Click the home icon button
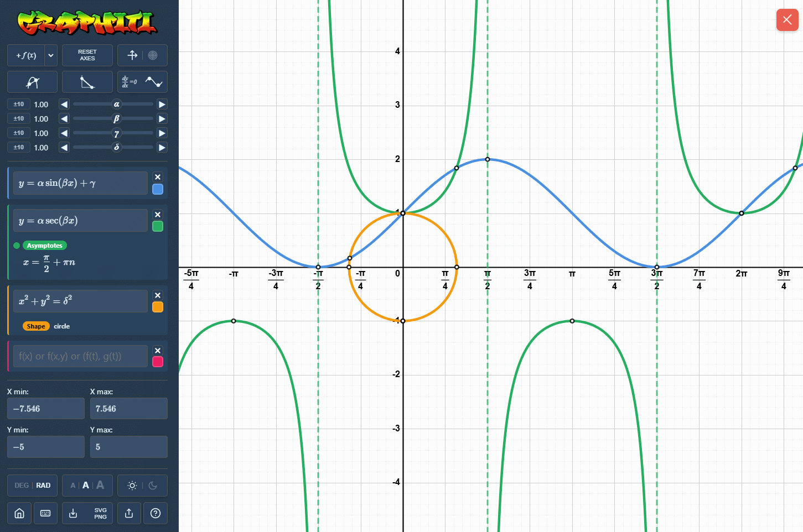Image resolution: width=803 pixels, height=532 pixels. point(19,513)
